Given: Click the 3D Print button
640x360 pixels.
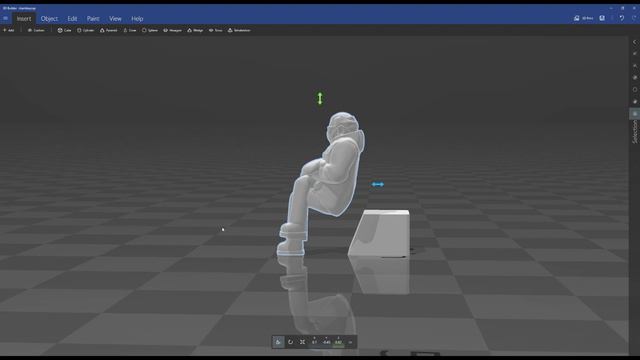Looking at the screenshot, I should [x=584, y=18].
